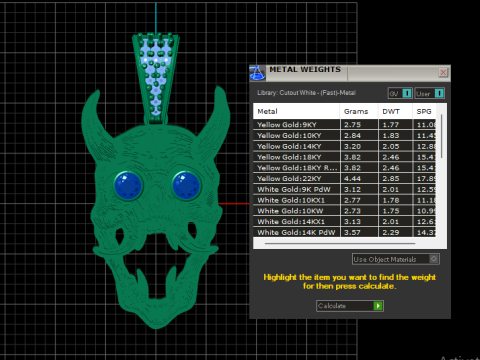Click the SPG column header

point(424,111)
